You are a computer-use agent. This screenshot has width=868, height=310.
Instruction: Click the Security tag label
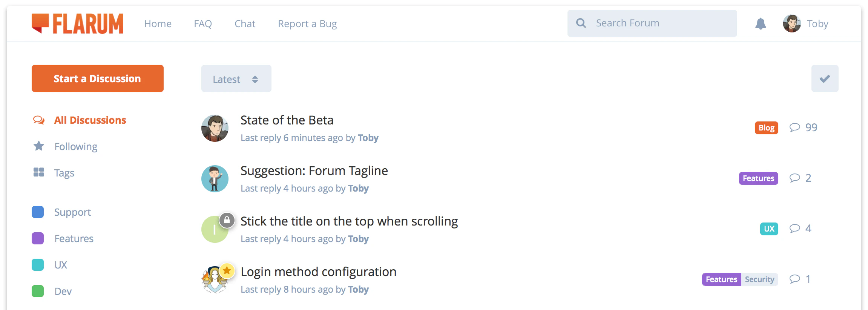[x=759, y=279]
